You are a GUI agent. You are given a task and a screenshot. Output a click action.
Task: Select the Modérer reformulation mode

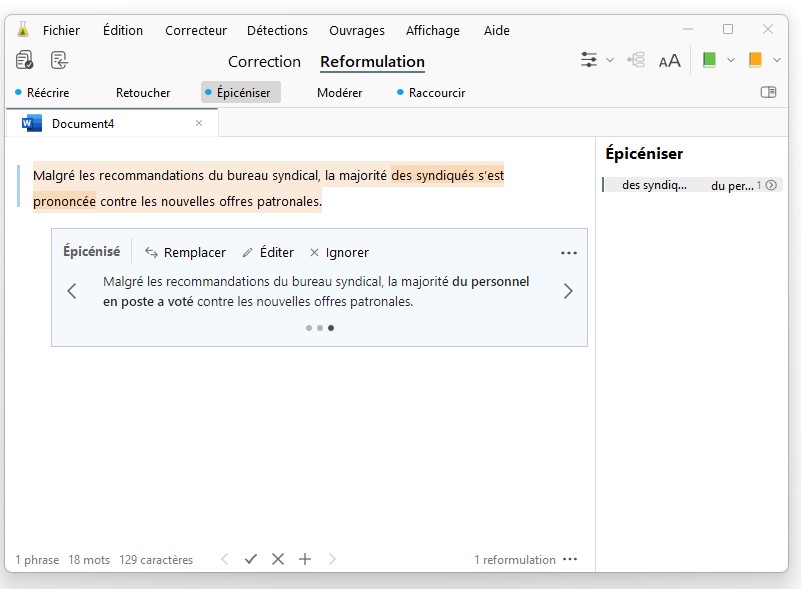[340, 92]
